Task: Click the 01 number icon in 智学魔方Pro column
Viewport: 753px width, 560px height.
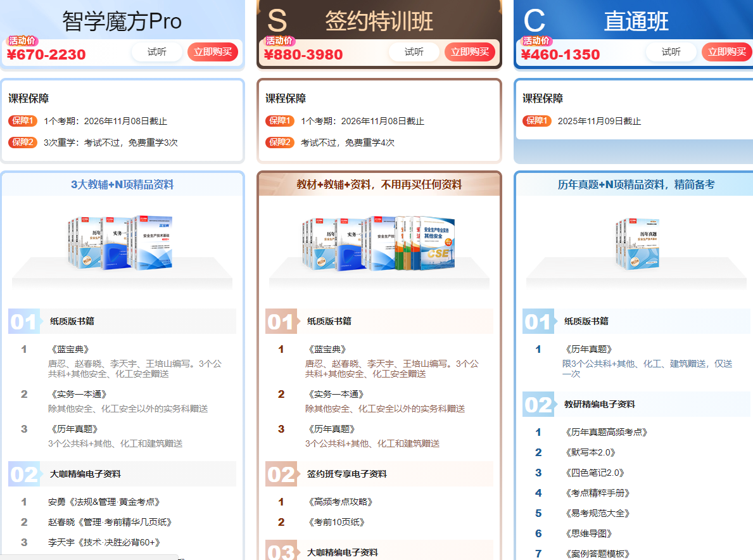Action: click(x=24, y=322)
